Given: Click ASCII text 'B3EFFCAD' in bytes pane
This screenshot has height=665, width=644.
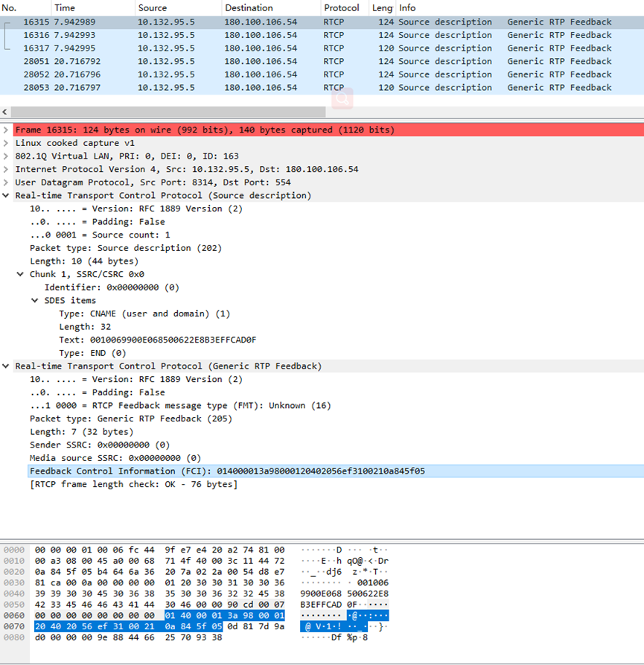Looking at the screenshot, I should click(321, 605).
